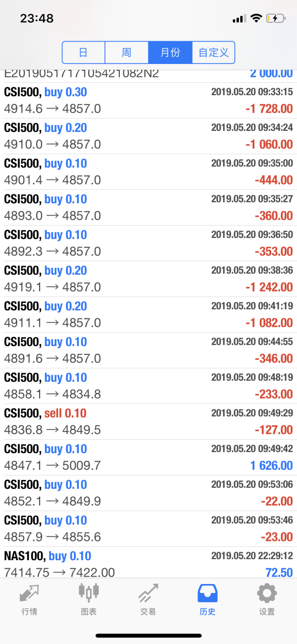Open the CSI500 sell 0.10 trade row
This screenshot has width=297, height=644.
tap(148, 421)
